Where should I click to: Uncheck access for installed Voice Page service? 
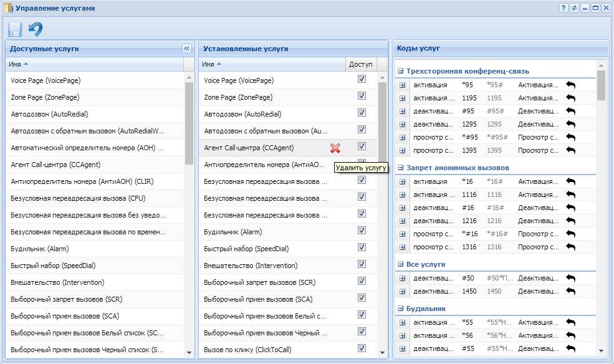pos(362,79)
